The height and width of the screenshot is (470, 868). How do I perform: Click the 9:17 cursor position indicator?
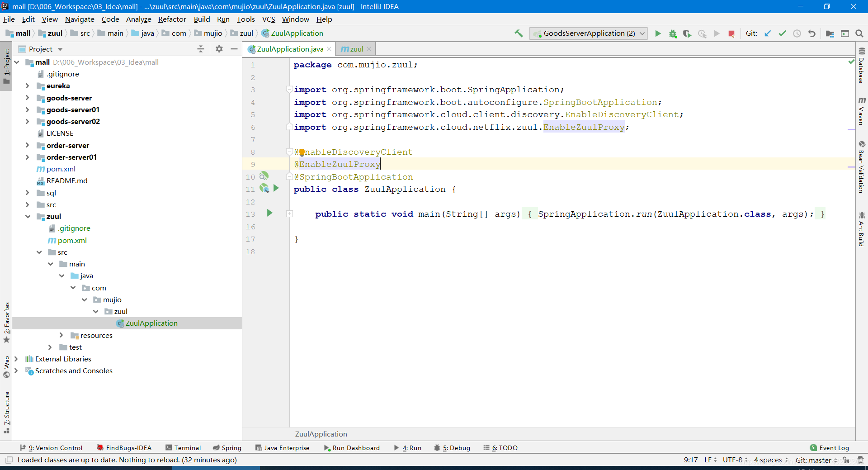point(690,460)
